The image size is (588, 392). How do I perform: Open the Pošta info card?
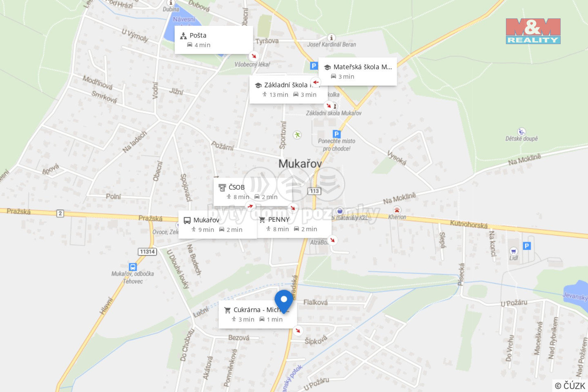(x=214, y=40)
